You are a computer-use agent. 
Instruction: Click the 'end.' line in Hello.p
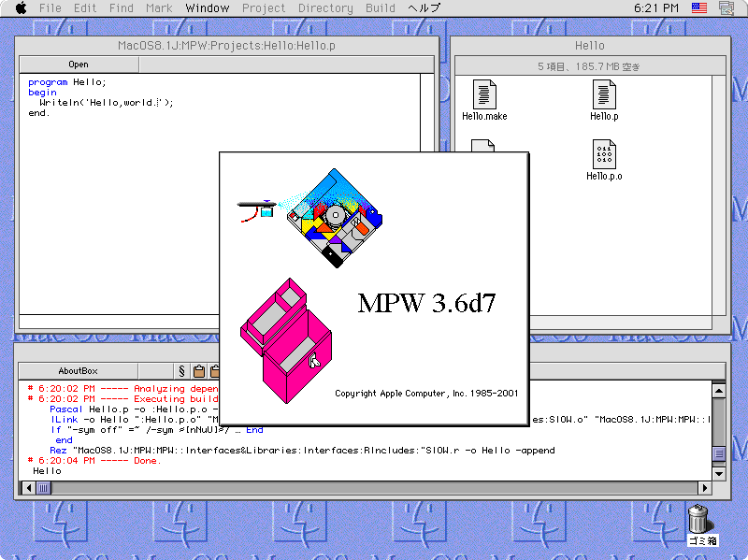point(38,113)
